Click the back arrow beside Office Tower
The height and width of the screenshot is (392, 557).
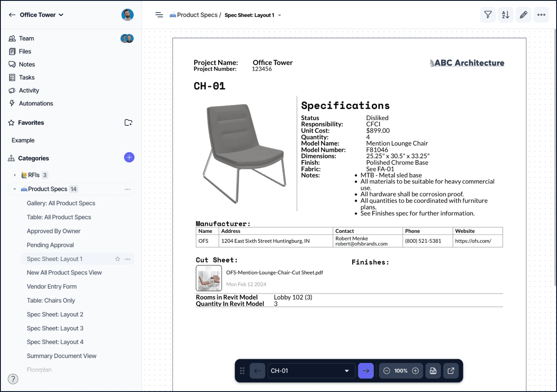(12, 15)
